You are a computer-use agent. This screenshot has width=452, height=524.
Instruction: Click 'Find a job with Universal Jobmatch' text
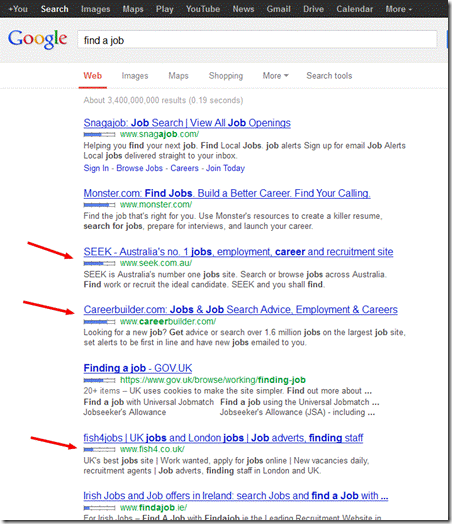(x=149, y=402)
